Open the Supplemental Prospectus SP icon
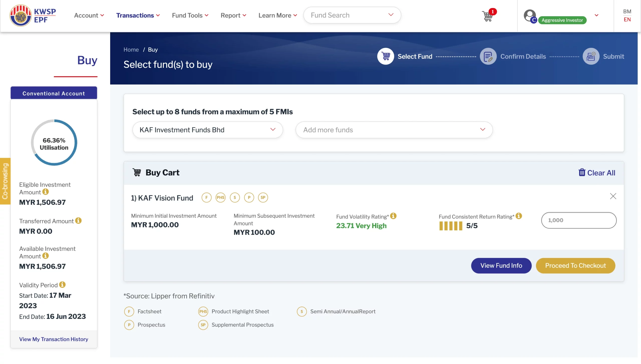 pos(263,197)
